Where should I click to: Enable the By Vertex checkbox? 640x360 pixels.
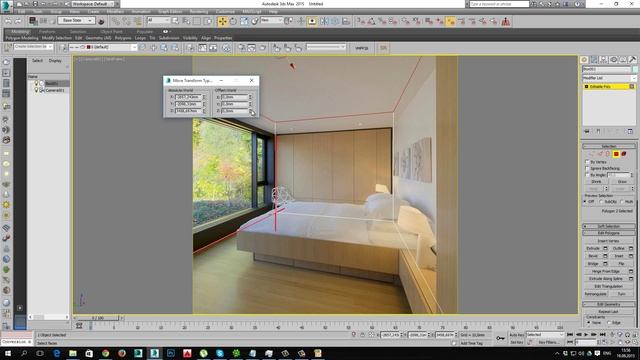(587, 162)
